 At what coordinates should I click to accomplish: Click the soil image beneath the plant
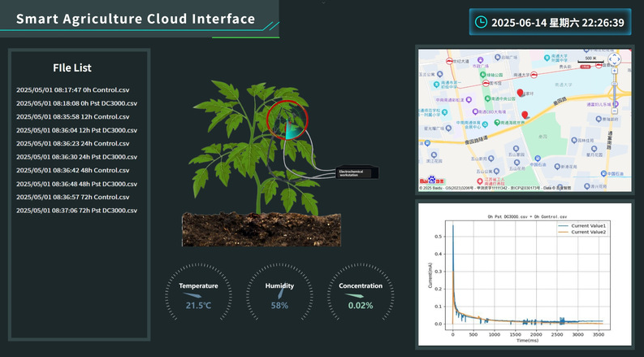coord(261,229)
